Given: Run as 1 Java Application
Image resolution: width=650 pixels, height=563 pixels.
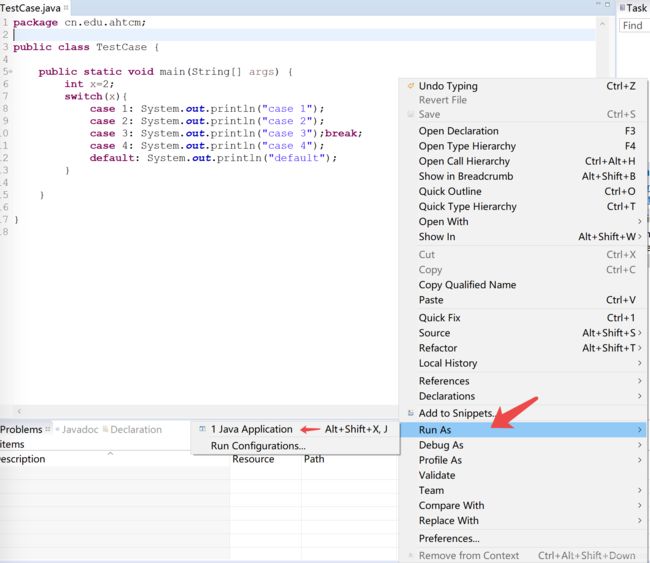Looking at the screenshot, I should point(296,429).
